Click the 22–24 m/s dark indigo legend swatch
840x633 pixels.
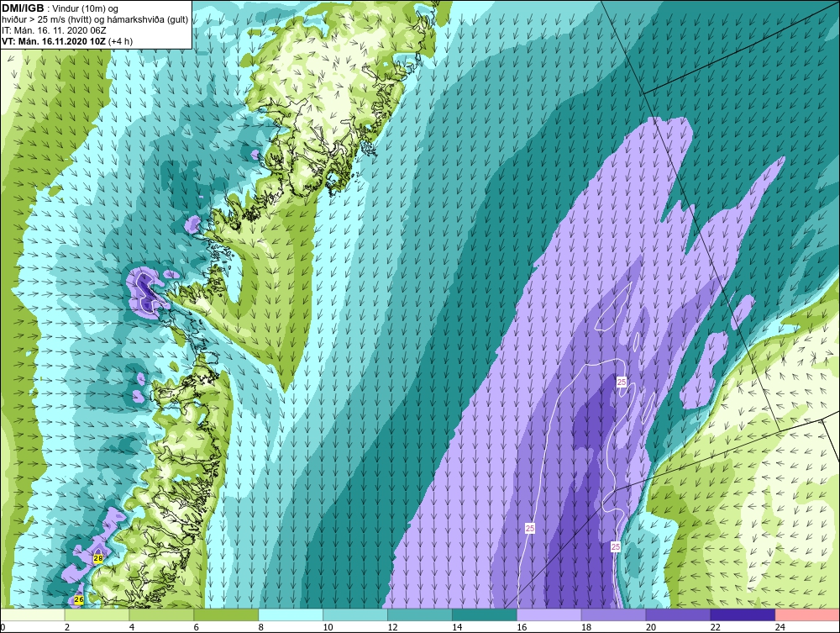(743, 615)
